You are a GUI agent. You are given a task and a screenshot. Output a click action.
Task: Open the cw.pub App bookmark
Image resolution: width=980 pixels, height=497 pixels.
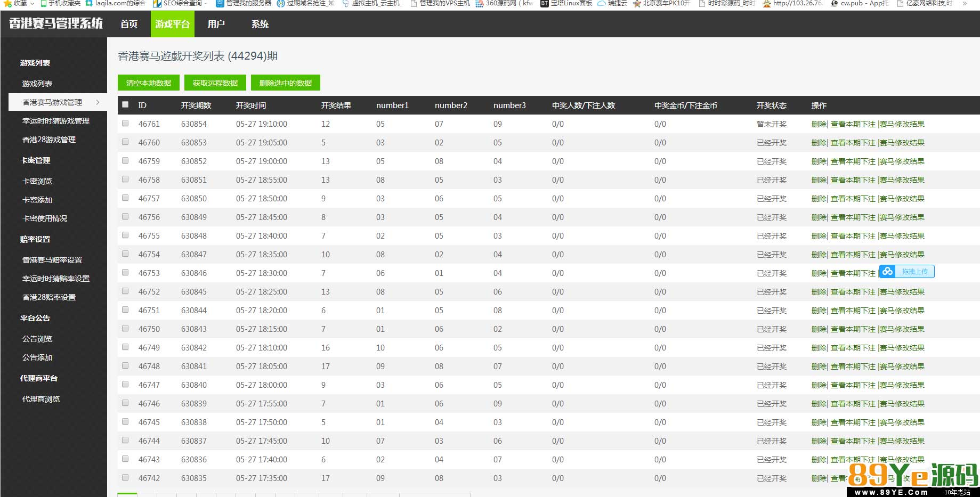pos(835,3)
